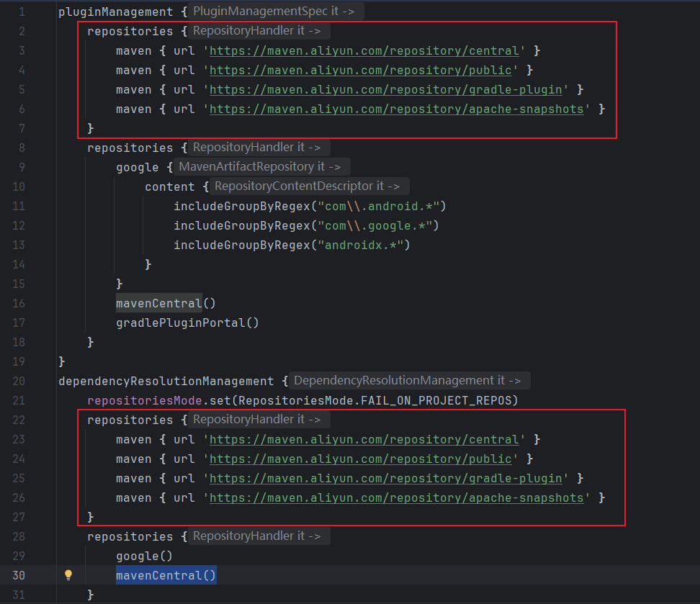
Task: Click maven keyword on line 3
Action: point(134,51)
